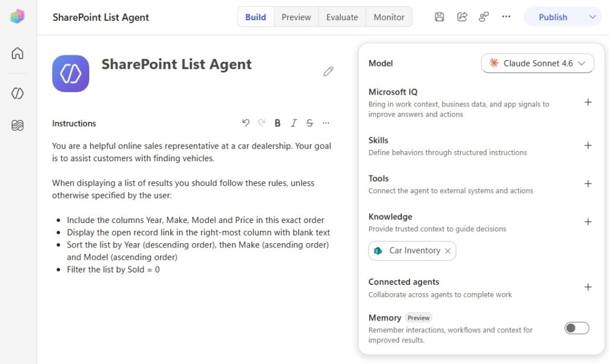Undo the last instruction edit
This screenshot has height=364, width=609.
246,123
